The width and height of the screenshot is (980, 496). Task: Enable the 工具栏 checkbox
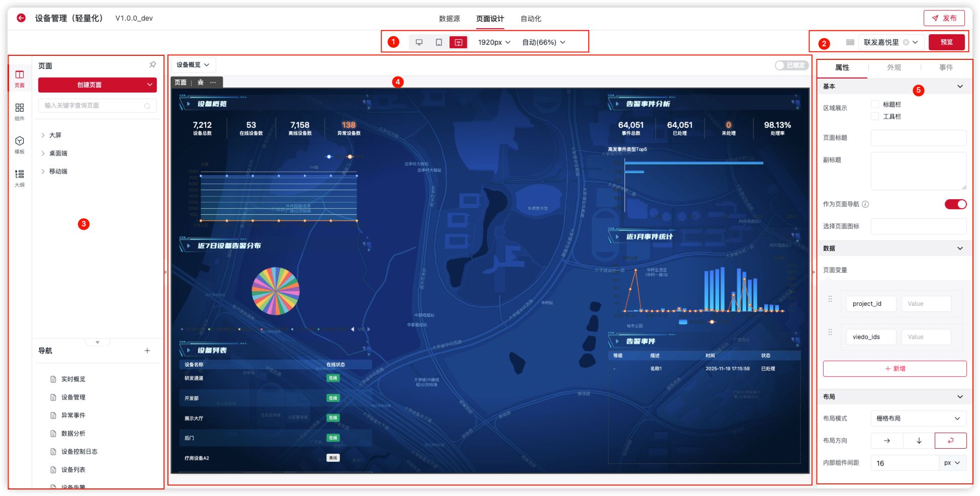click(x=875, y=116)
